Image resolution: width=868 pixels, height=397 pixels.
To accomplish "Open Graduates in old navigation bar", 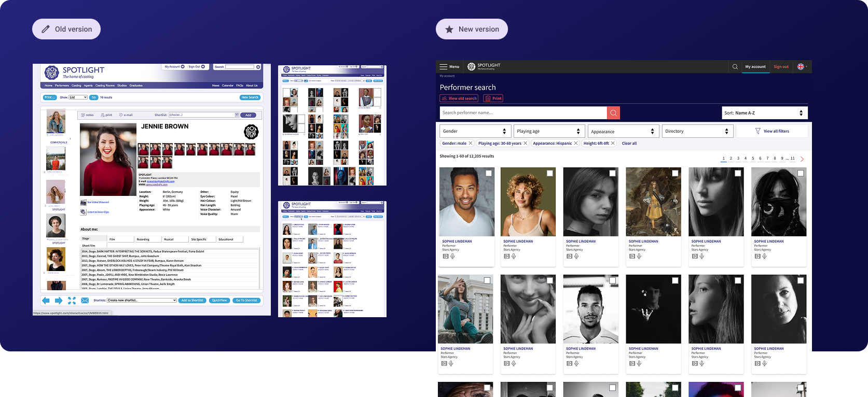I will [136, 86].
